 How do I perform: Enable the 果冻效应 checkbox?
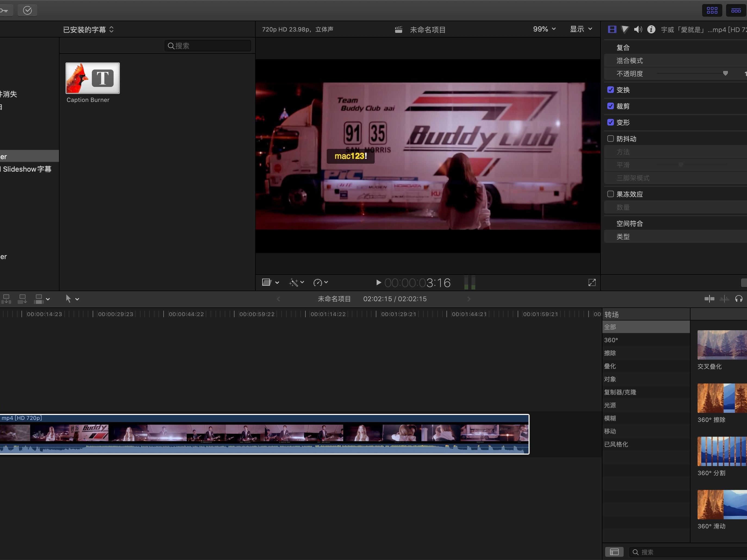611,194
